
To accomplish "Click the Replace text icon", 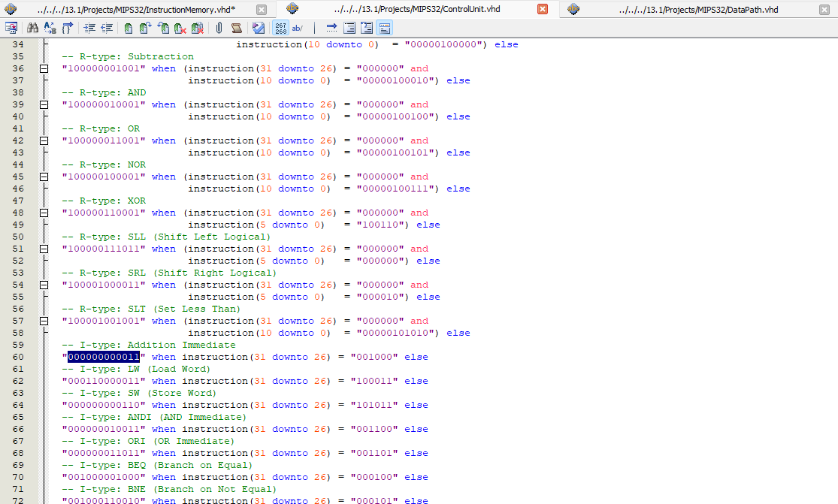I will click(x=50, y=28).
